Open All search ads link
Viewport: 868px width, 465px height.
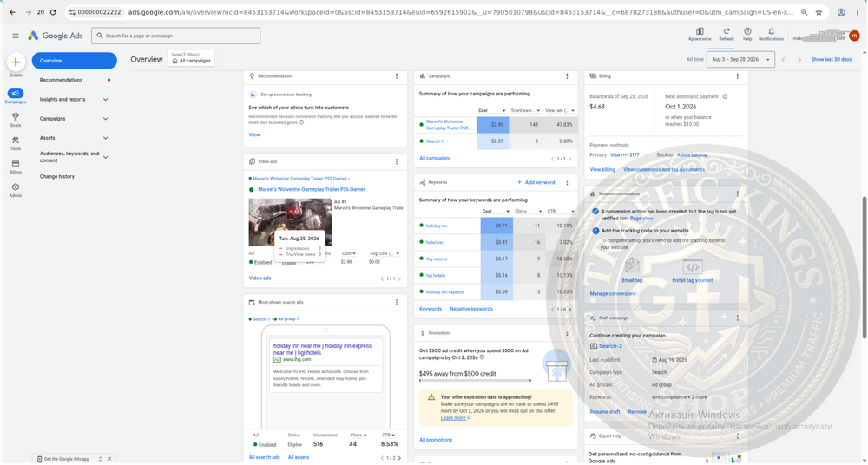[x=264, y=458]
